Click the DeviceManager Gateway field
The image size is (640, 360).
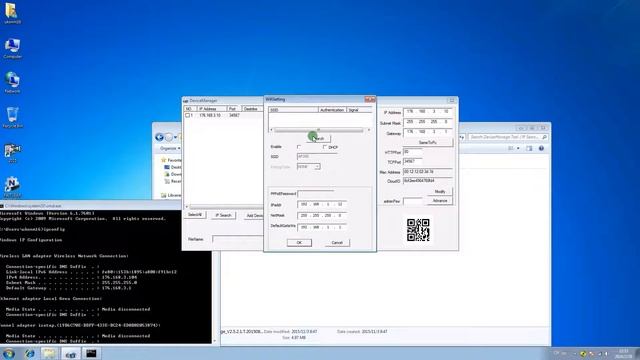pos(428,132)
